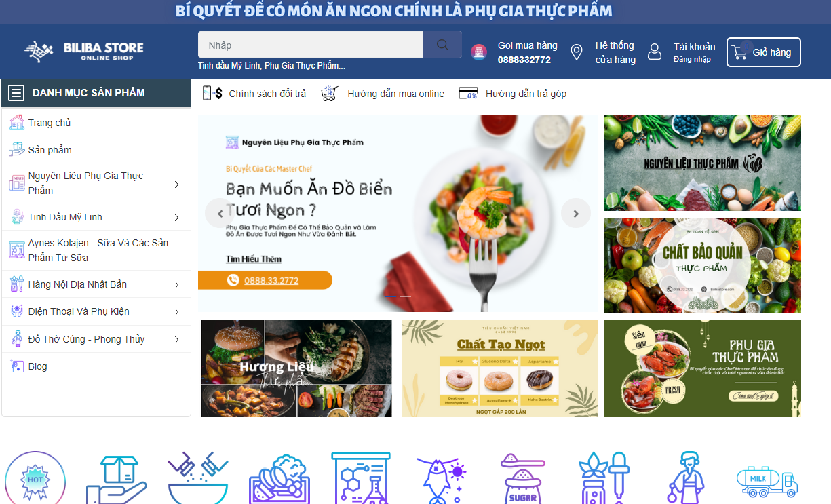This screenshot has width=831, height=504.
Task: Expand Đồ Thờ Cúng - Phong Thủy submenu
Action: pyautogui.click(x=176, y=340)
